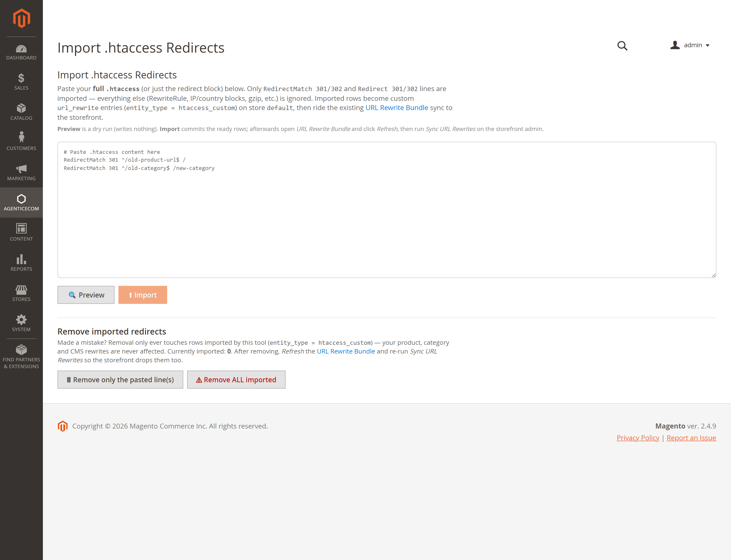Click the admin user avatar icon

pos(675,45)
